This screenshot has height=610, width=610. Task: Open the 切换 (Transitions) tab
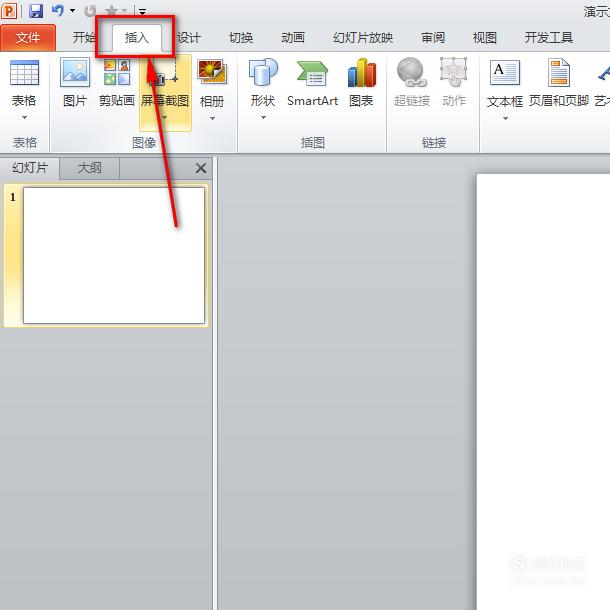click(241, 38)
